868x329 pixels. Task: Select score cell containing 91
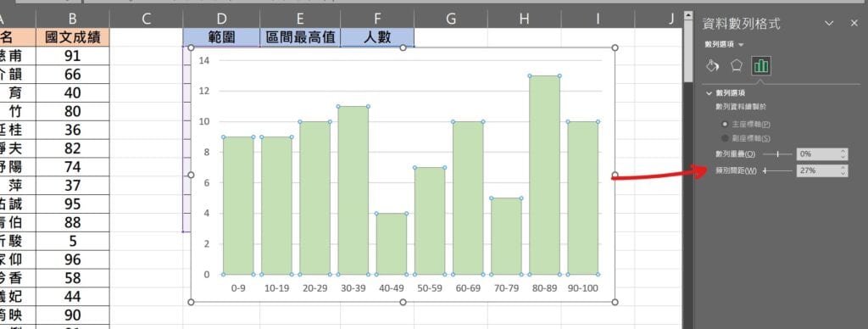pyautogui.click(x=73, y=56)
